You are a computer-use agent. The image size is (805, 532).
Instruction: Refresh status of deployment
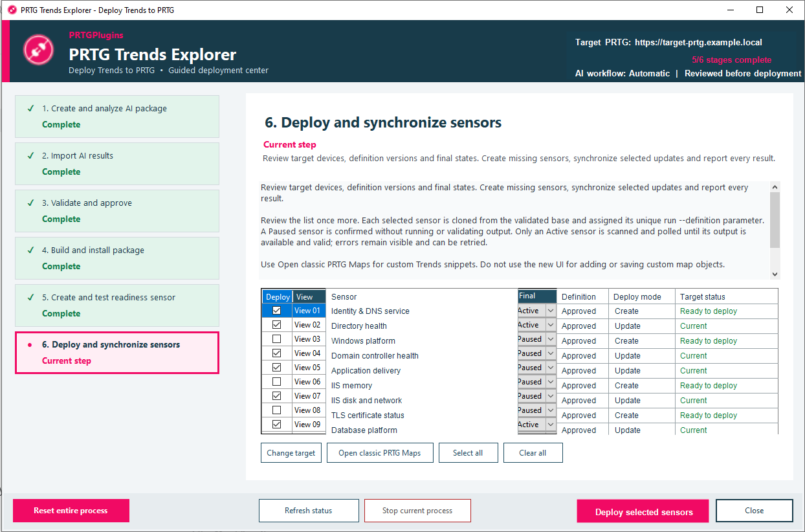(309, 511)
